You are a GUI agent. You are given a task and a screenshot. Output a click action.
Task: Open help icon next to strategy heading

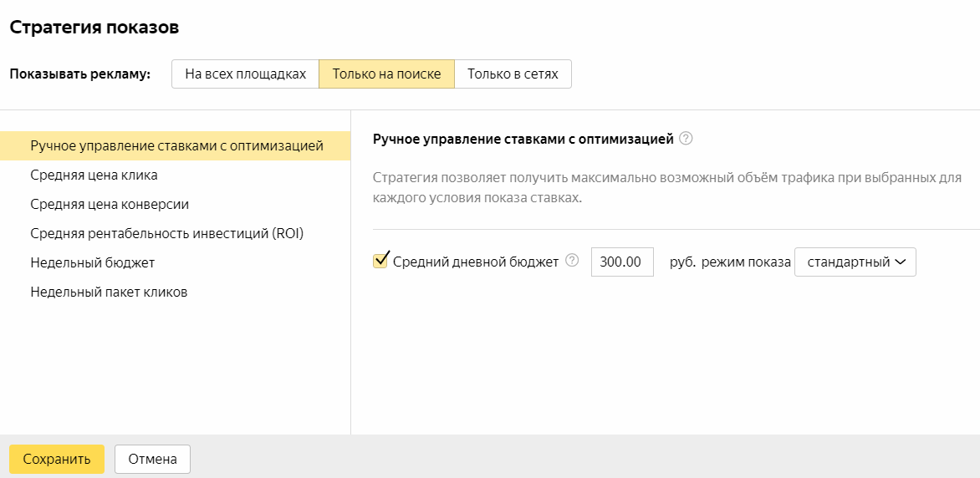coord(686,139)
